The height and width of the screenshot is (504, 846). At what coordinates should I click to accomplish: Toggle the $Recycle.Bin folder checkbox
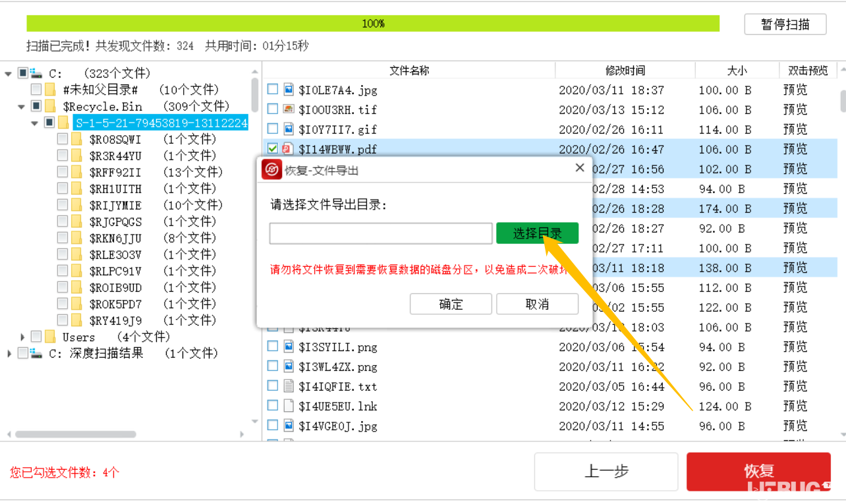36,105
